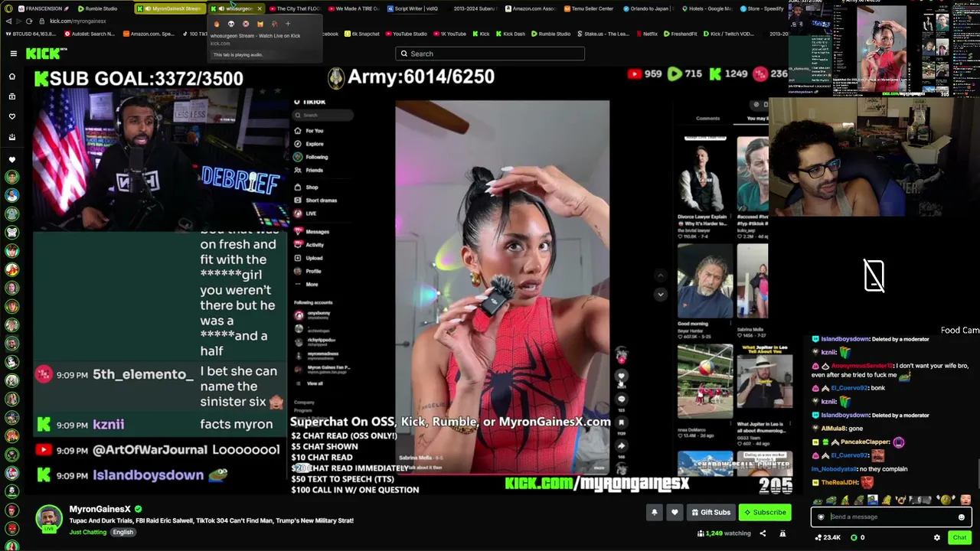Click username AIMula8 in chat
Viewport: 980px width, 551px height.
[832, 429]
